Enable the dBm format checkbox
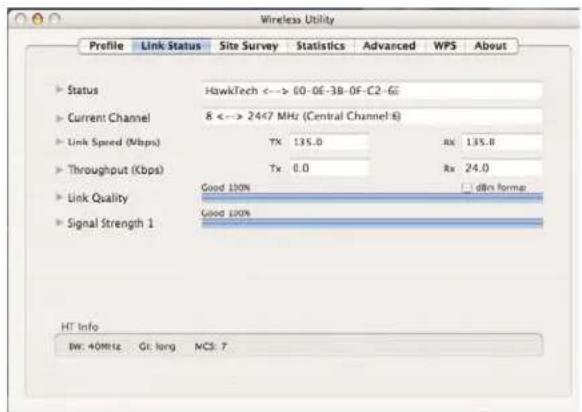Viewport: 582px width, 412px height. pos(466,188)
